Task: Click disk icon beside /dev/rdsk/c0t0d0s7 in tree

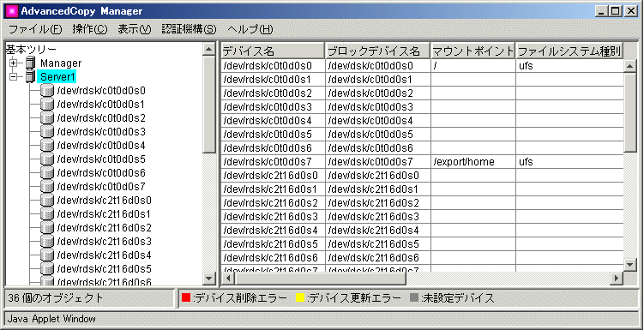Action: point(47,186)
